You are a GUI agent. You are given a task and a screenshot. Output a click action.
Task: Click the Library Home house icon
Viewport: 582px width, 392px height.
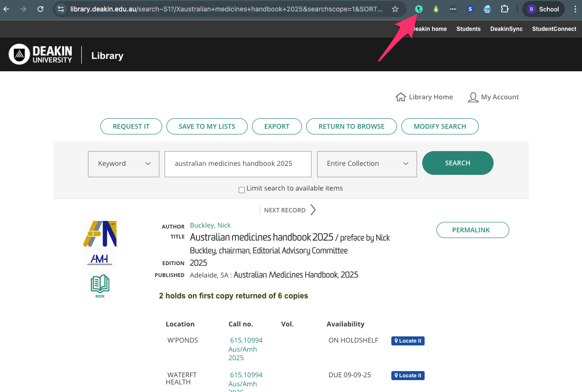point(400,97)
